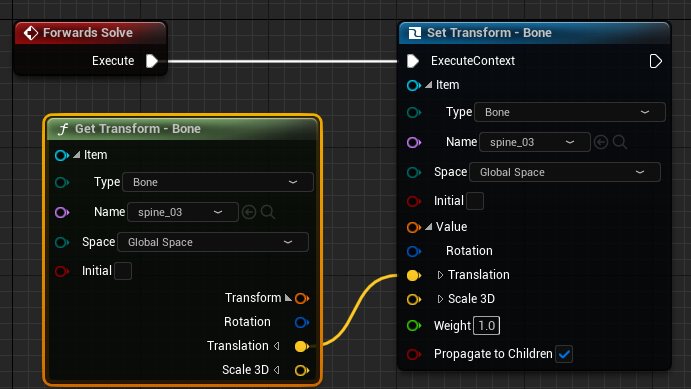Click the Weight pin on Set Transform node
The height and width of the screenshot is (389, 691).
pyautogui.click(x=413, y=326)
